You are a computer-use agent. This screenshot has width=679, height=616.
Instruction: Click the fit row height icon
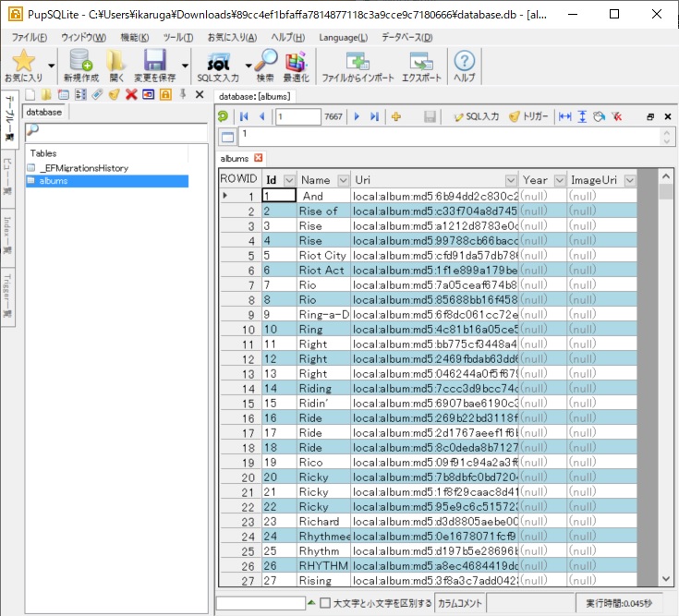(x=582, y=116)
